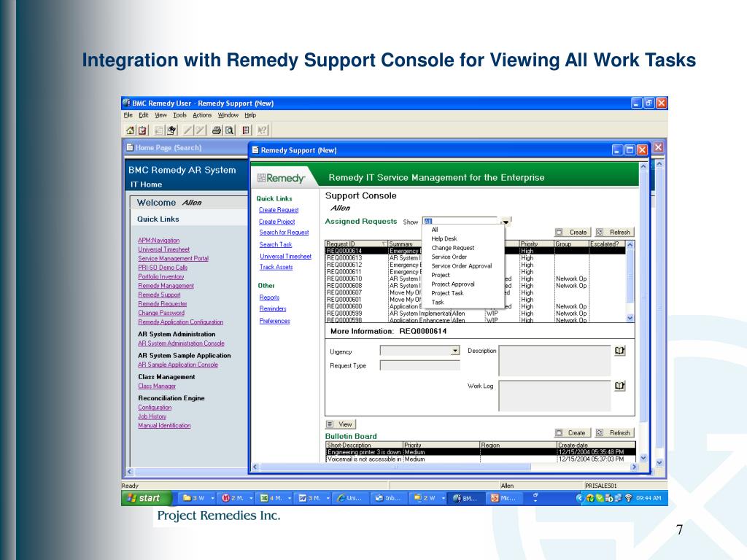
Task: Choose Service Order Approval from list
Action: tap(461, 265)
